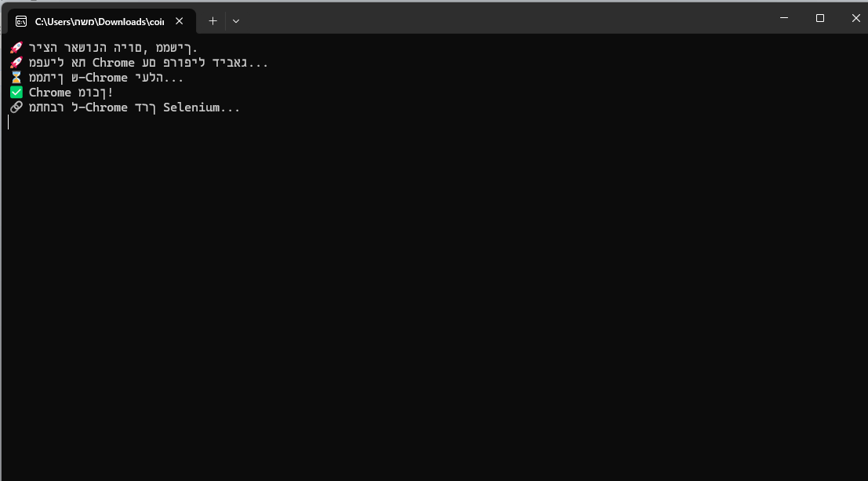Click the empty black terminal output area
The width and height of the screenshot is (868, 481).
pos(434,299)
